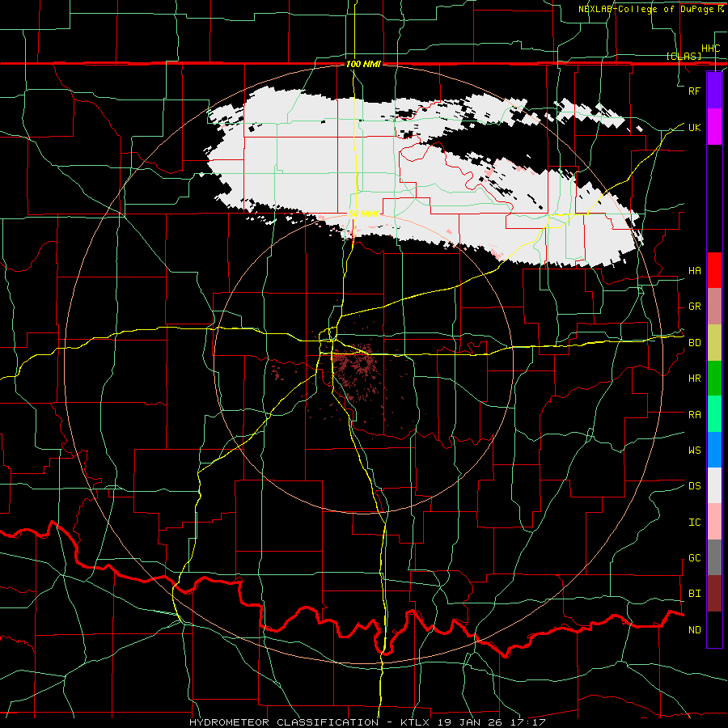Click the WS legend label

point(694,451)
